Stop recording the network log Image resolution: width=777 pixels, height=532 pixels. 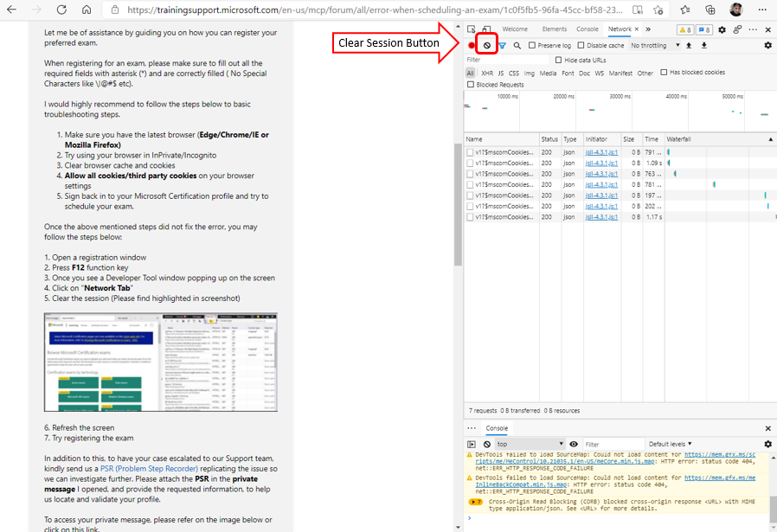[x=472, y=46]
